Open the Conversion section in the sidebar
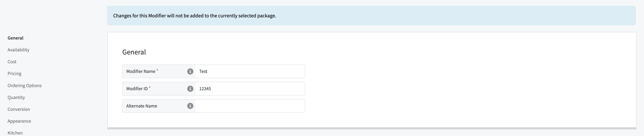Image resolution: width=644 pixels, height=136 pixels. click(x=19, y=109)
